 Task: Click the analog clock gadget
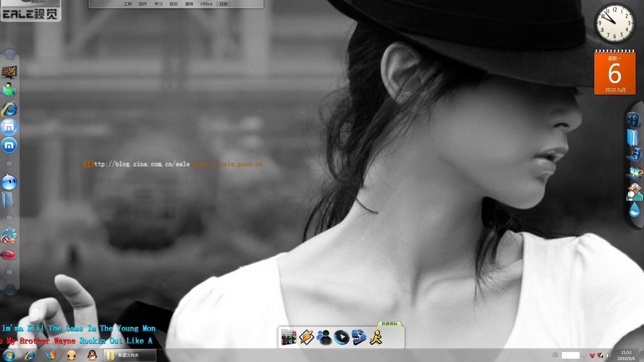coord(614,23)
